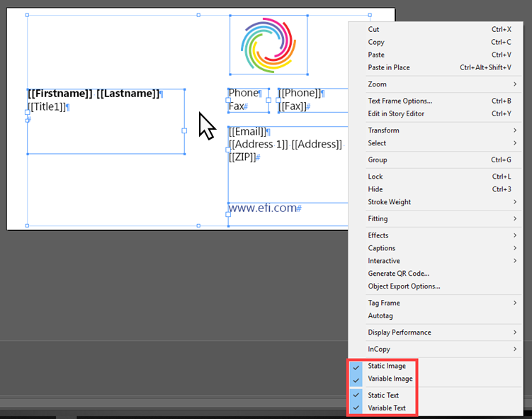
Task: Select Copy in the context menu
Action: [376, 43]
